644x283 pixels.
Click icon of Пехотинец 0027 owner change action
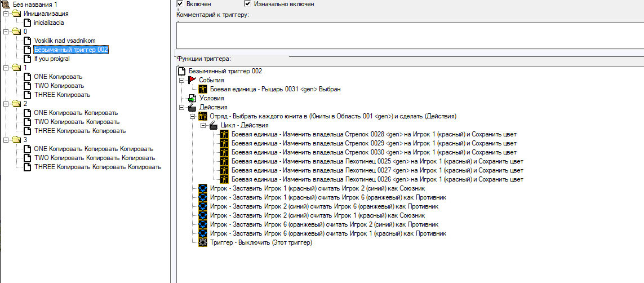click(225, 170)
